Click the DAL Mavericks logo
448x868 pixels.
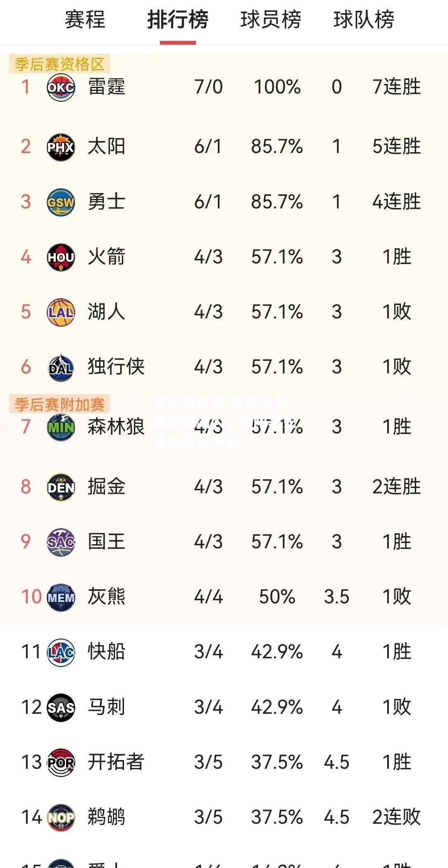click(61, 367)
